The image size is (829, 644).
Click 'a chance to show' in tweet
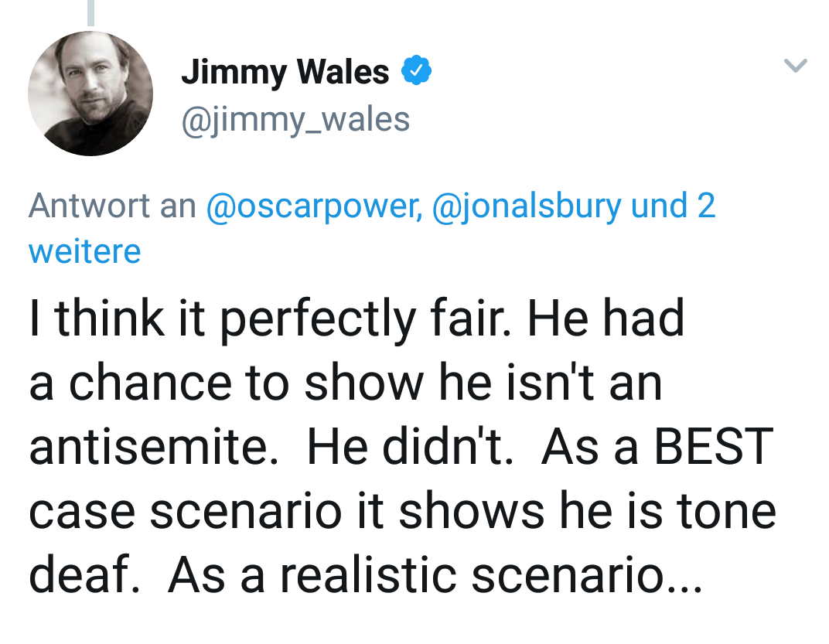(x=214, y=383)
